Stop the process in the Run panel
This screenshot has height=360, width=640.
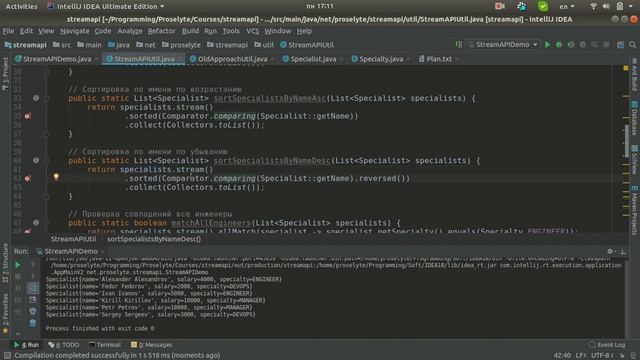click(18, 276)
